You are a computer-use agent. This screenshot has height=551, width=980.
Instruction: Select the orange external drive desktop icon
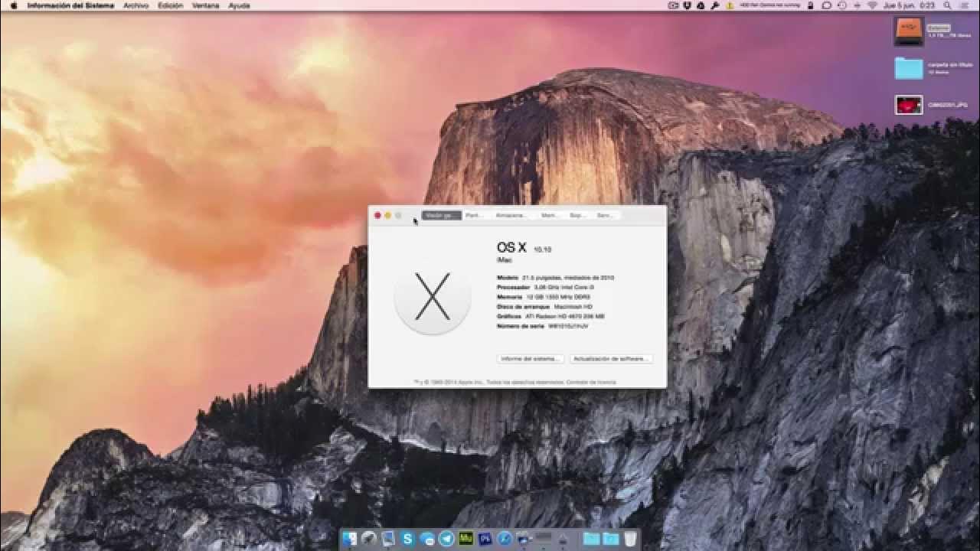[x=909, y=31]
